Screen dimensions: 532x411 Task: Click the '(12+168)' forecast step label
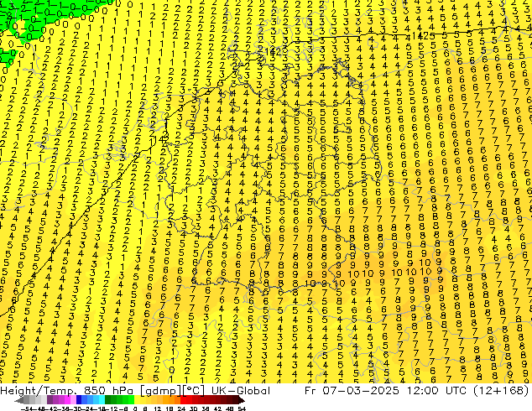click(x=500, y=391)
